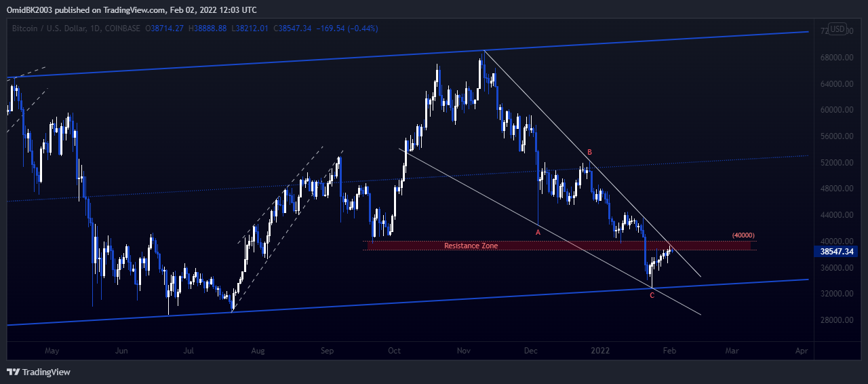Click the 32000.00 price axis label
The image size is (868, 384).
click(835, 294)
